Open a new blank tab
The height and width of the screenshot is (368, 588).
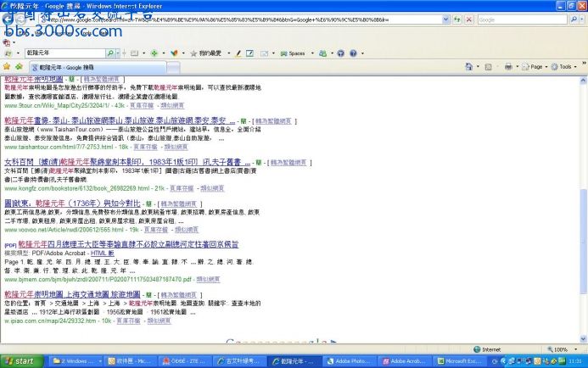click(x=173, y=68)
